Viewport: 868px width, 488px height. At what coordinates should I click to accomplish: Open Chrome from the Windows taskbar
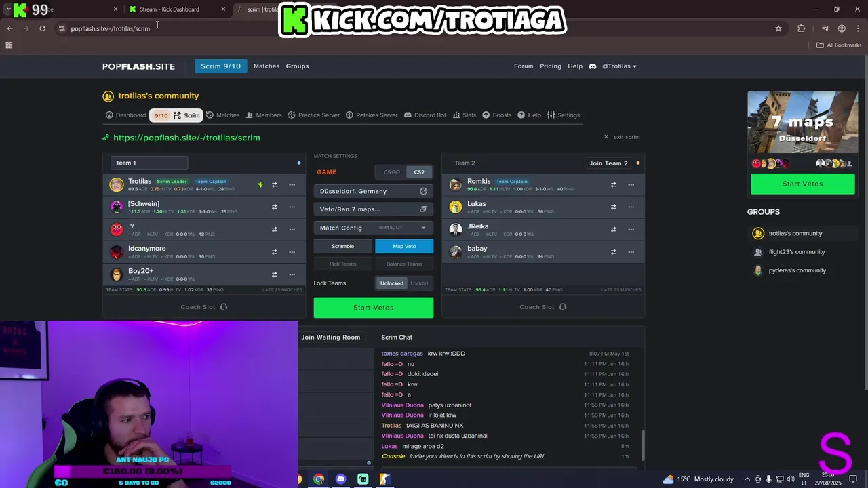(319, 479)
